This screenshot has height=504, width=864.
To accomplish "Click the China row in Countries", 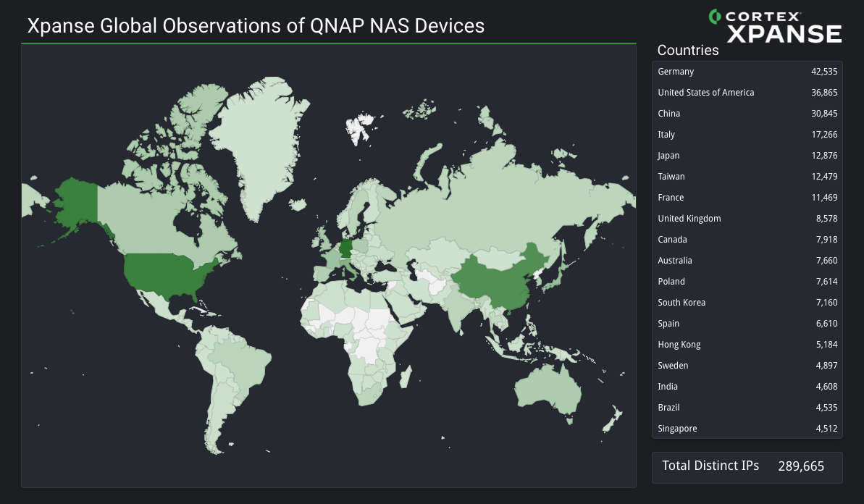I will pyautogui.click(x=747, y=114).
